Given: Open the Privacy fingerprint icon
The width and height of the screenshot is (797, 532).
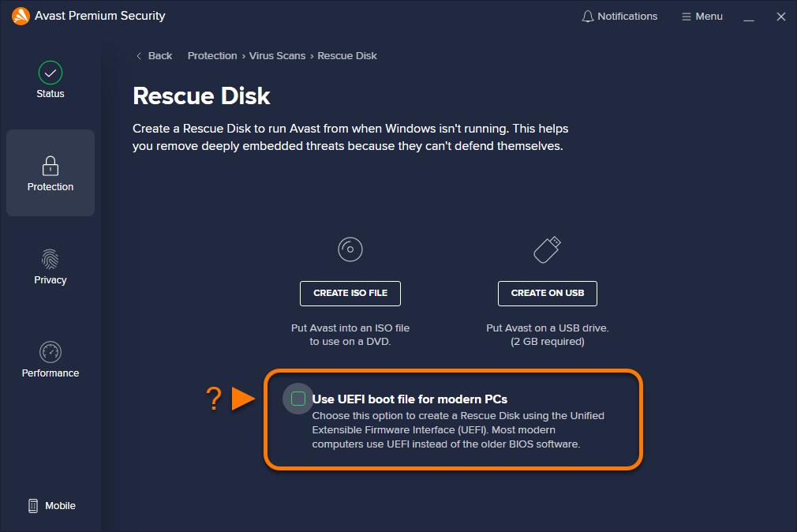Looking at the screenshot, I should (51, 259).
